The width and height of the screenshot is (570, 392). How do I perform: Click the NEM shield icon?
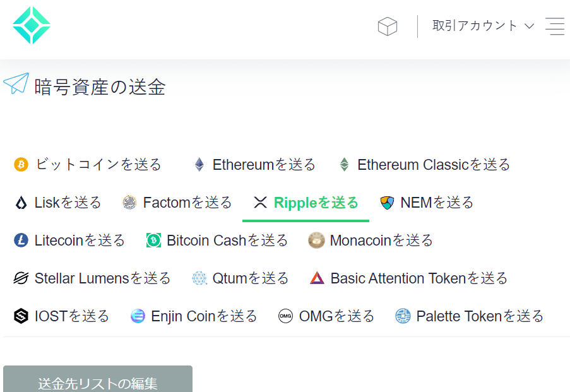(x=387, y=203)
